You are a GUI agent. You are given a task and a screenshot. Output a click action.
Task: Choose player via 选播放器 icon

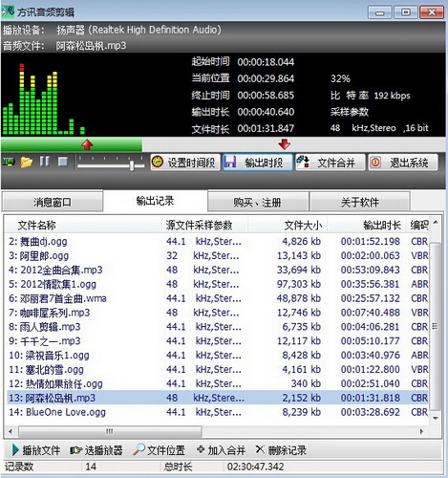point(75,450)
